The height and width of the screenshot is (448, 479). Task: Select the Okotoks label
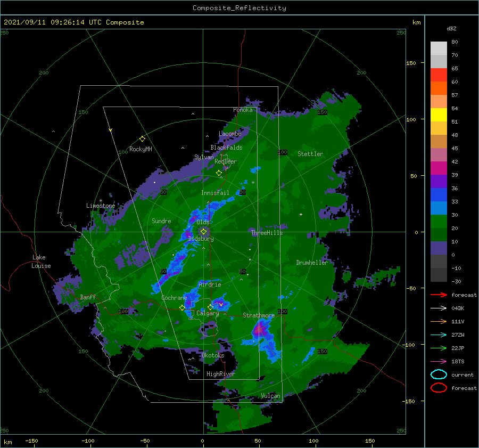click(x=213, y=355)
